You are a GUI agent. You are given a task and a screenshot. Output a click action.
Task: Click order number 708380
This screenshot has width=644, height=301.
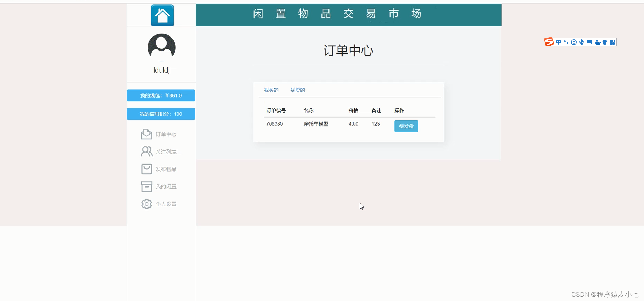coord(274,124)
